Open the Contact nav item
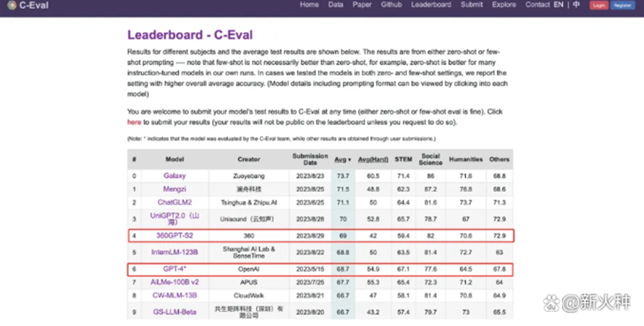The image size is (644, 326). tap(538, 4)
